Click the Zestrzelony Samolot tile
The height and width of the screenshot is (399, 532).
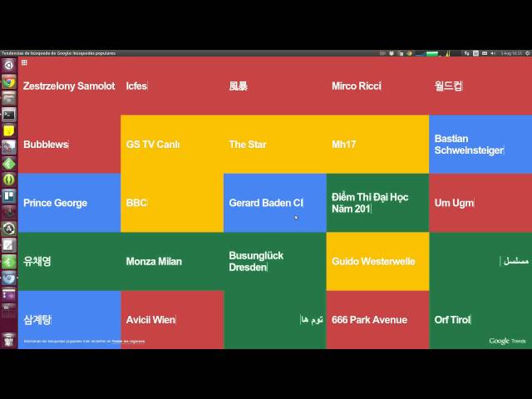(69, 86)
